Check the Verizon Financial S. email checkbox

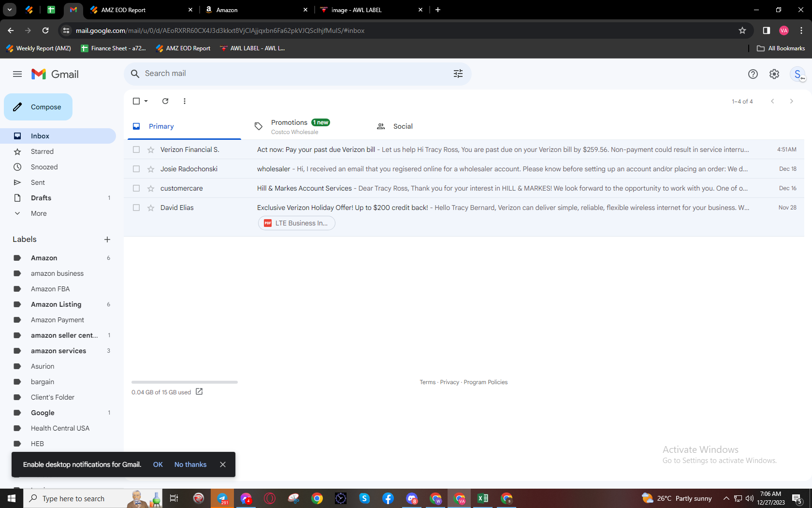click(x=136, y=149)
